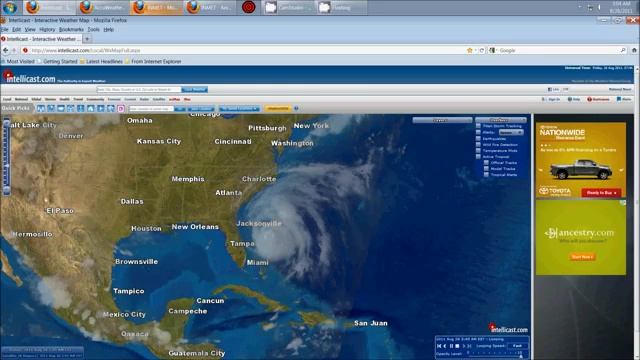
Task: Open the Windows Start orb
Action: (x=9, y=7)
